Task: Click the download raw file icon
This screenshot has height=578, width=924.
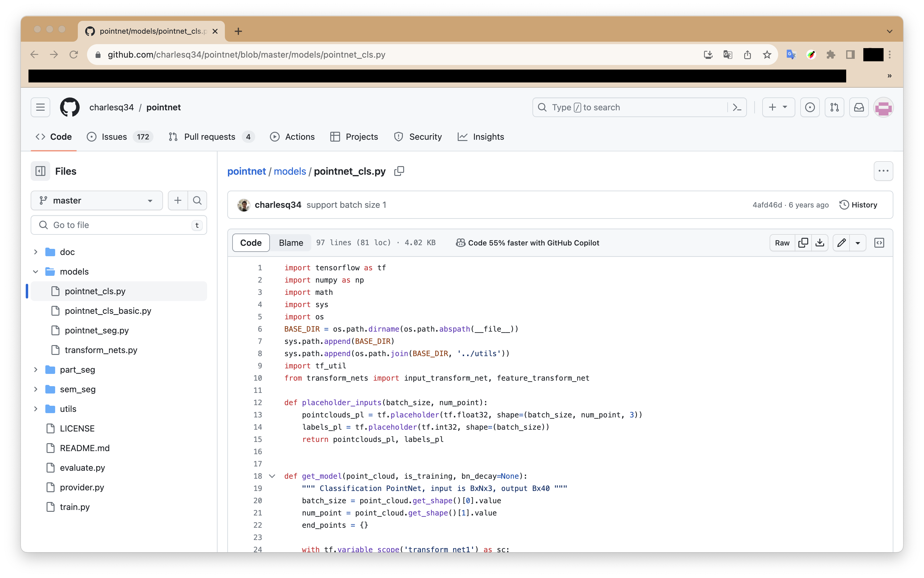Action: (820, 243)
